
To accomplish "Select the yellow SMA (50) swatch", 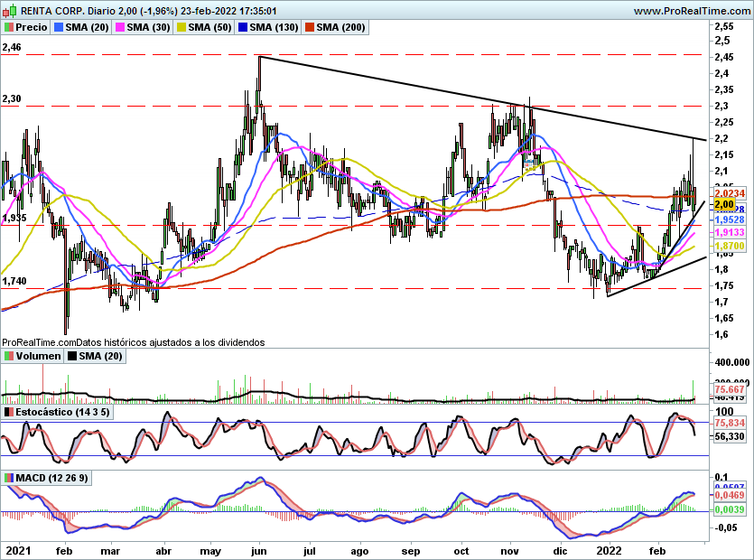I will pos(182,27).
